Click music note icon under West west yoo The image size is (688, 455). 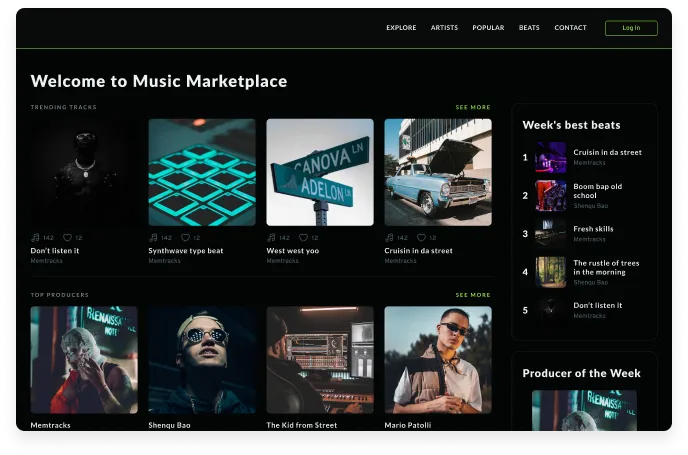tap(271, 237)
